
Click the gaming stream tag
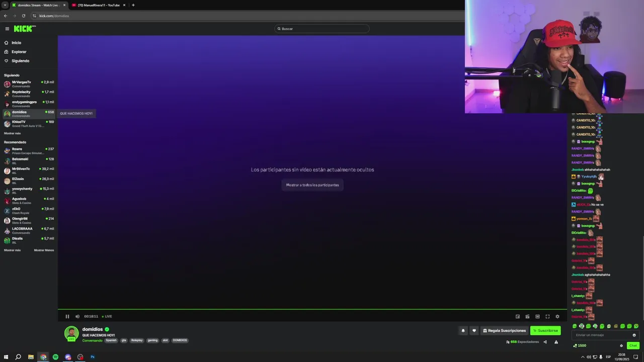pos(152,340)
